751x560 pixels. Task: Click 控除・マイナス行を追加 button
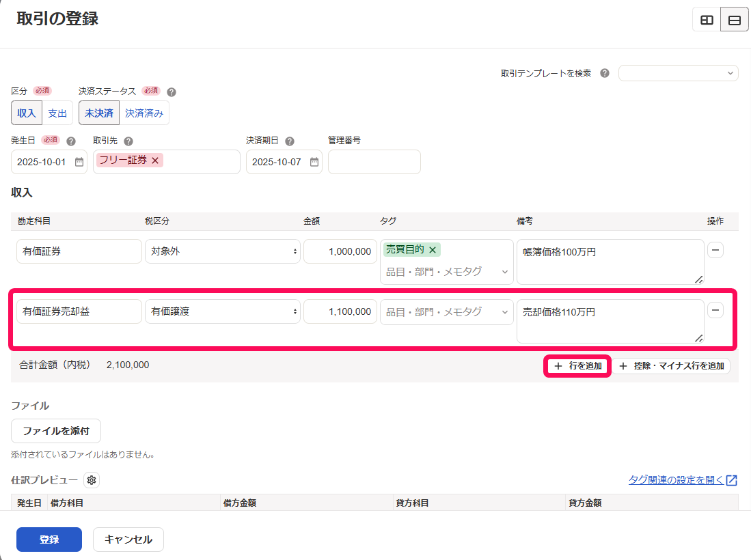(x=672, y=366)
